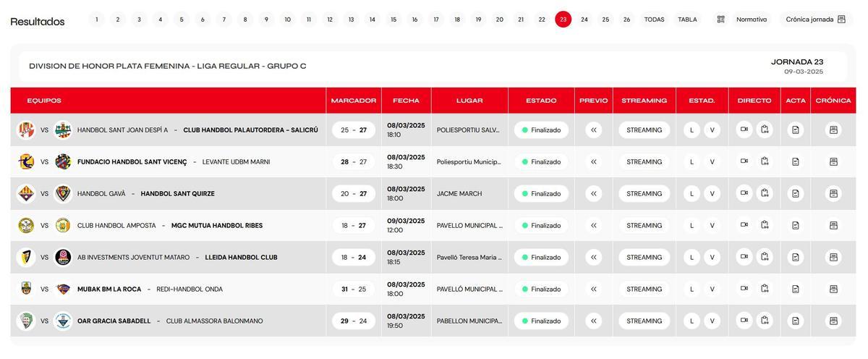868x359 pixels.
Task: Select V stats toggle for Handbol Gavà match
Action: (712, 193)
